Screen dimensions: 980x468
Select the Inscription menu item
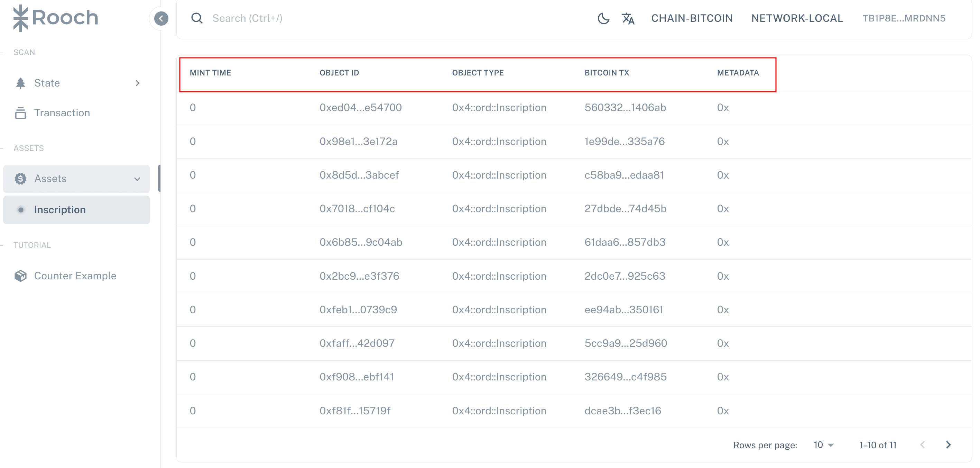[76, 210]
